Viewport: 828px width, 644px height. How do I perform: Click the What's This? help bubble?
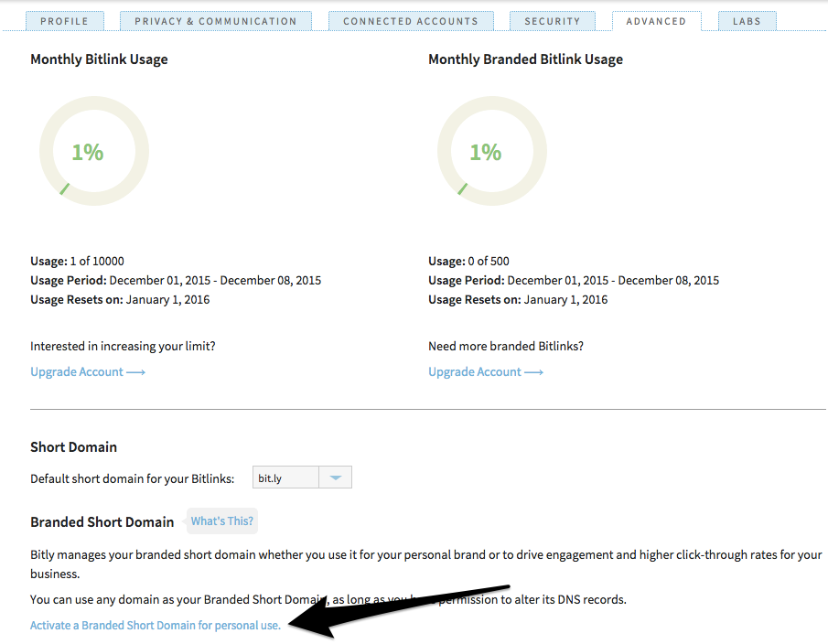pos(221,521)
